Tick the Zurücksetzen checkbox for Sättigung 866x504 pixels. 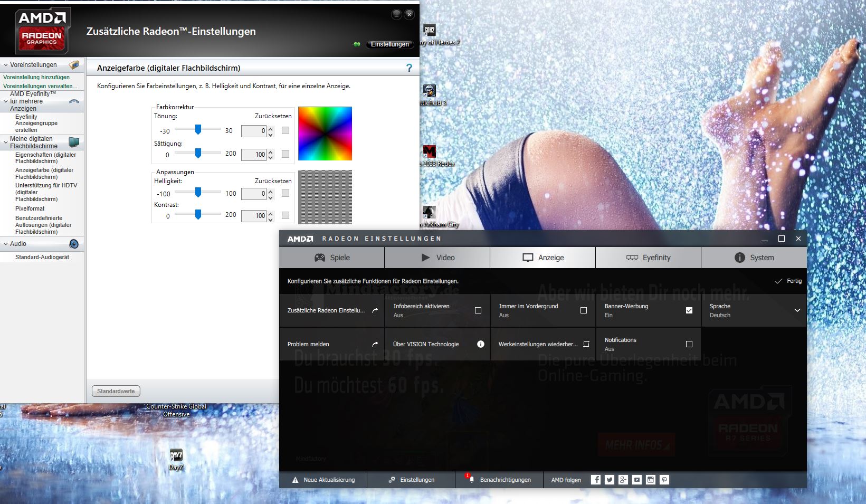point(286,154)
